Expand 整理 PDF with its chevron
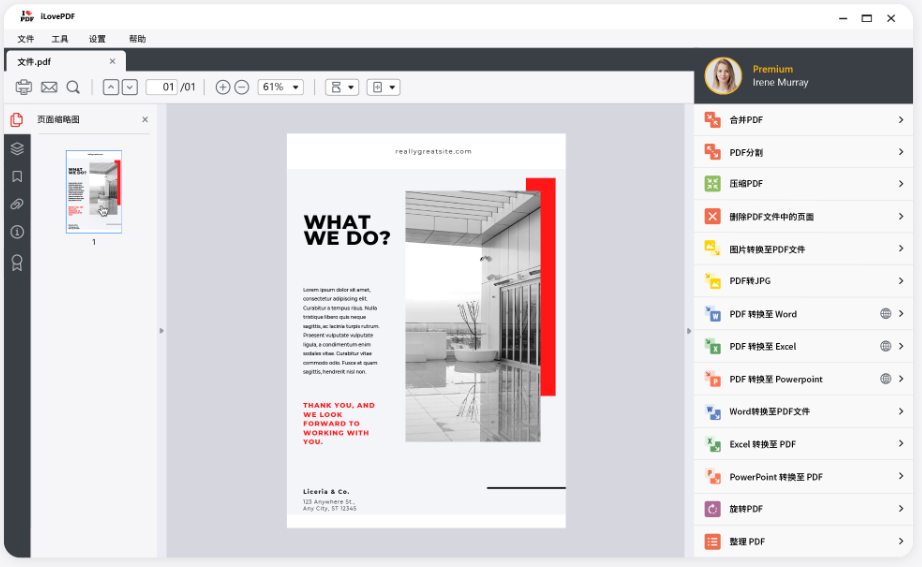The width and height of the screenshot is (922, 567). [x=901, y=541]
